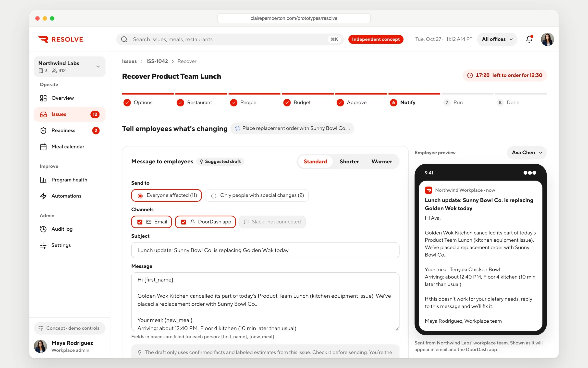Click the Overview grid icon
This screenshot has height=368, width=588.
click(43, 98)
